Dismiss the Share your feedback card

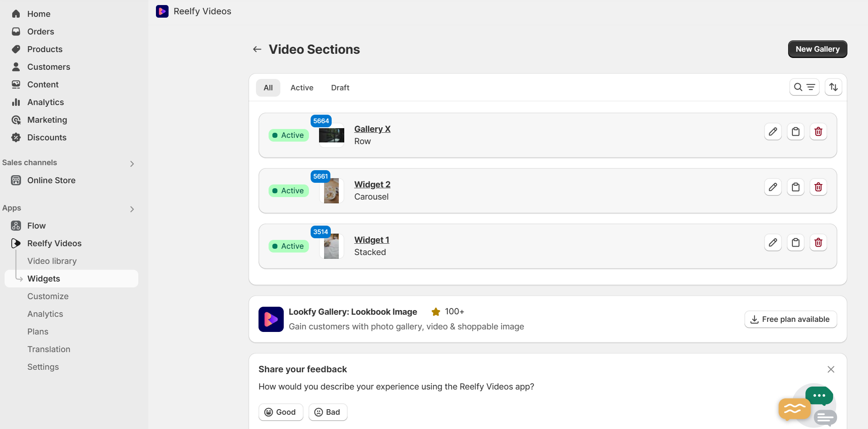pos(831,369)
